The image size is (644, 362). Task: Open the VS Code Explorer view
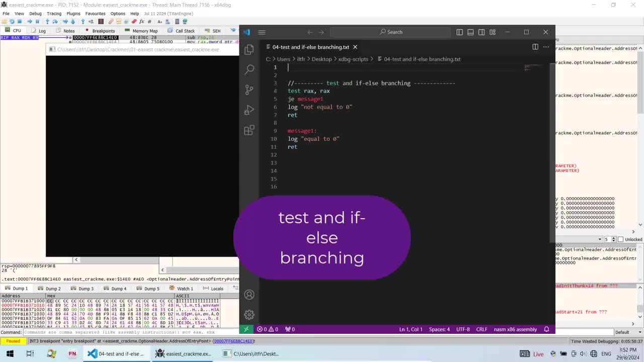(x=249, y=49)
